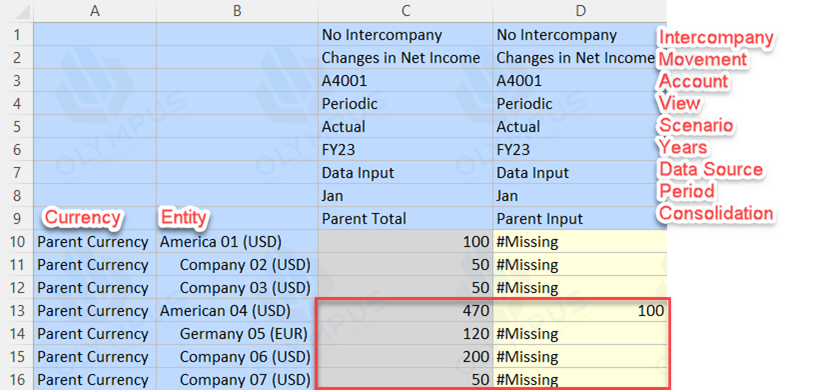
Task: Select #Missing cell in America 01 row
Action: (580, 242)
